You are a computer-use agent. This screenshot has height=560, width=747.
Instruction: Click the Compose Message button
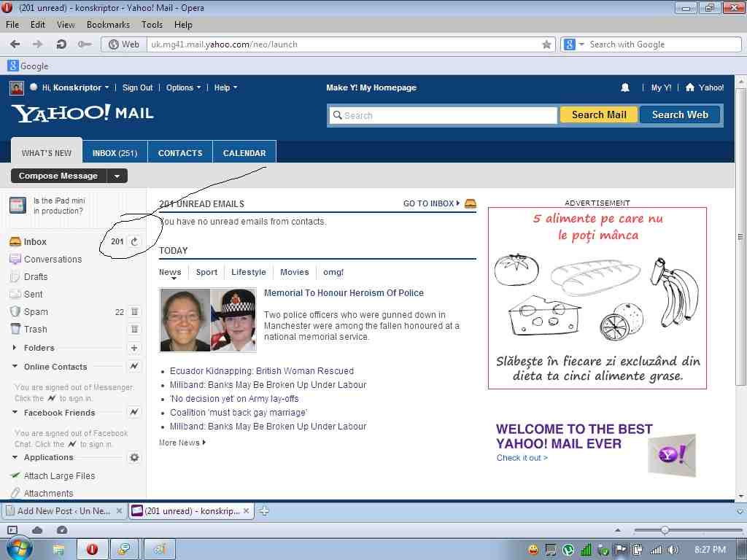tap(58, 176)
